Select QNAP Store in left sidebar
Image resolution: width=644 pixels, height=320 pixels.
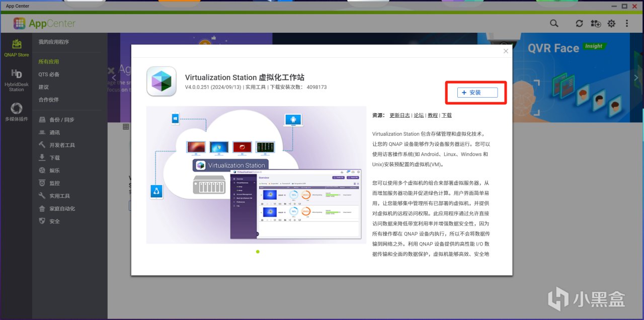pyautogui.click(x=17, y=48)
